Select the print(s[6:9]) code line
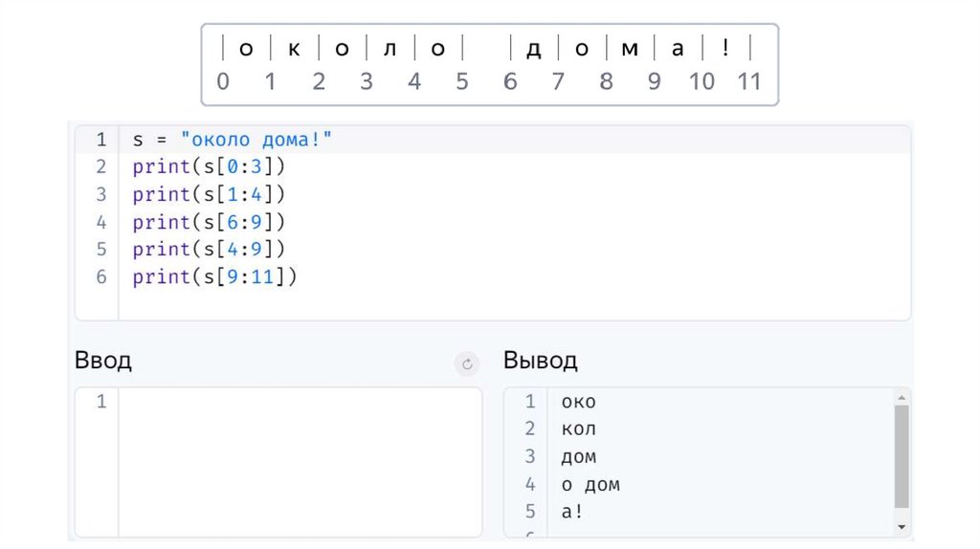 [x=210, y=222]
